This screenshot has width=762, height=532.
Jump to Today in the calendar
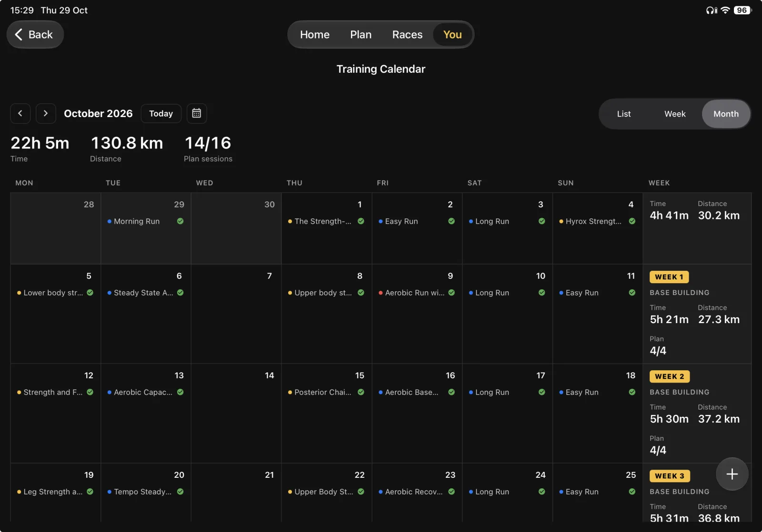(x=161, y=113)
